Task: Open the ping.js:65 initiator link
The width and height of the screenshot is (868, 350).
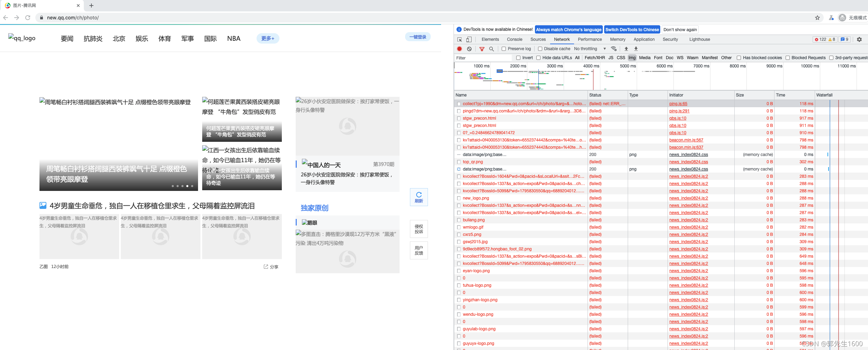Action: point(678,104)
